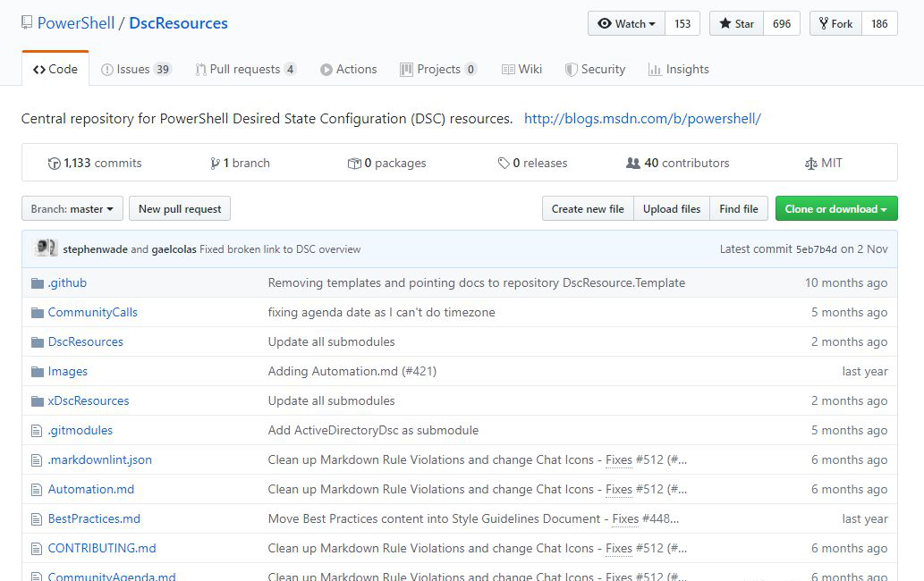Click the file icon for .gitmodules

tap(37, 431)
